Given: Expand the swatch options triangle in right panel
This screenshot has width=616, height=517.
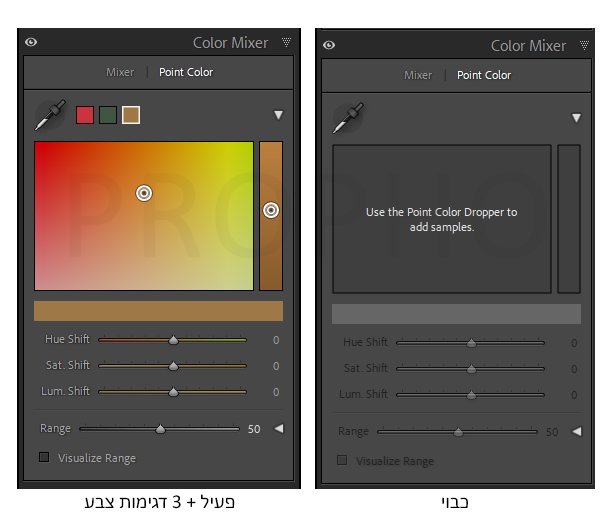Looking at the screenshot, I should [x=576, y=118].
